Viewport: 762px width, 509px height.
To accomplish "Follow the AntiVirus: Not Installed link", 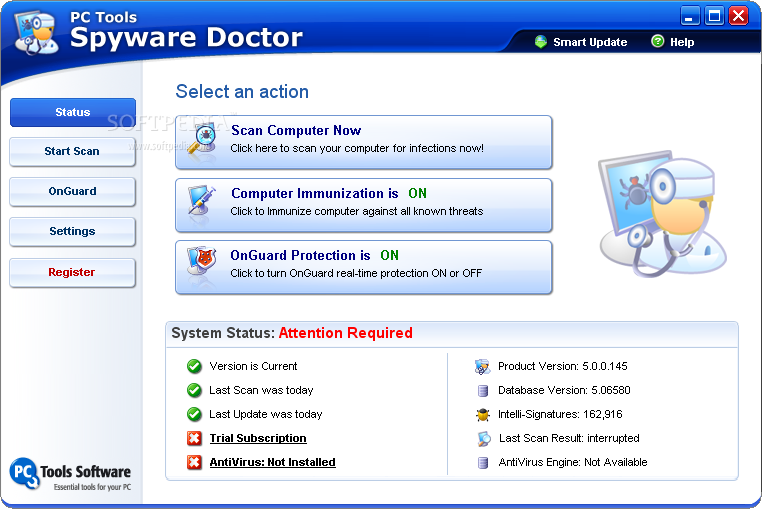I will click(x=272, y=462).
